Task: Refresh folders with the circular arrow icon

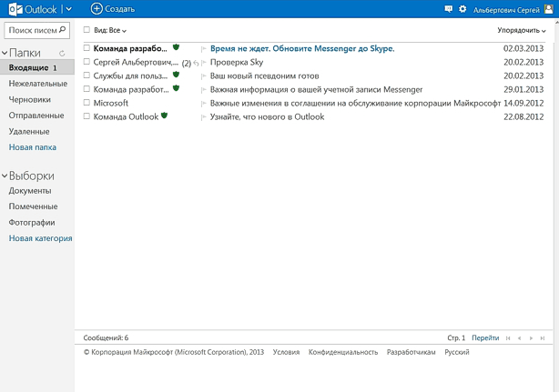Action: click(62, 54)
